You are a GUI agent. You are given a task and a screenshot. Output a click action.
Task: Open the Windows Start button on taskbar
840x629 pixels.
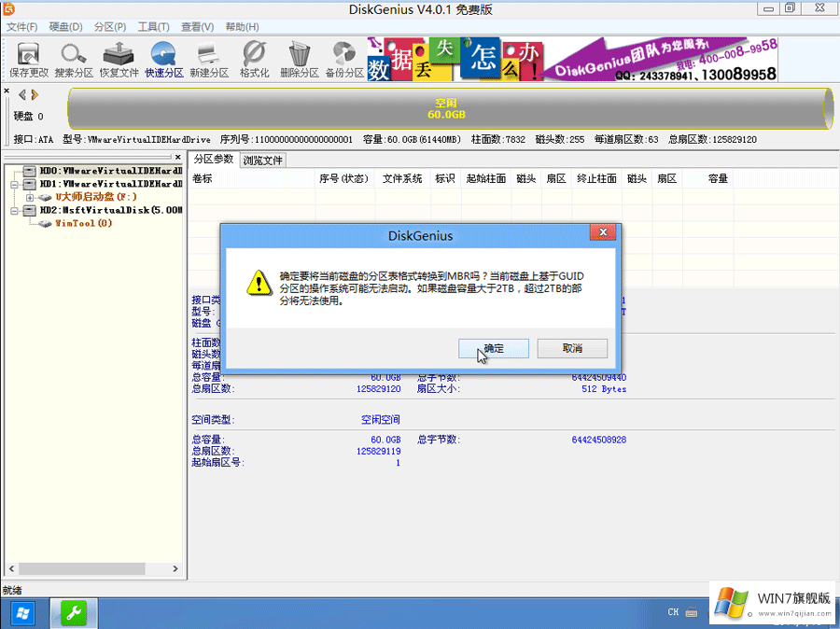(21, 613)
